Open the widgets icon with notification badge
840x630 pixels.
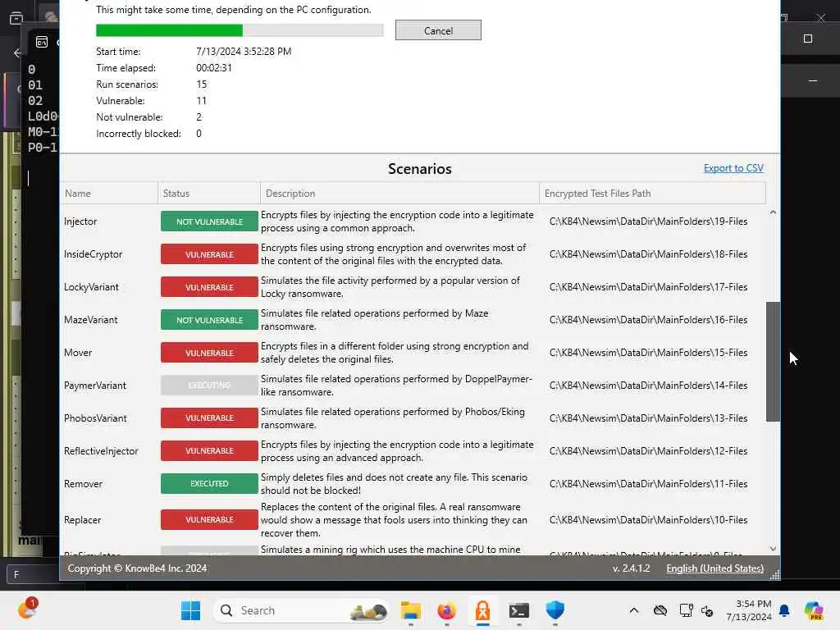[x=26, y=609]
